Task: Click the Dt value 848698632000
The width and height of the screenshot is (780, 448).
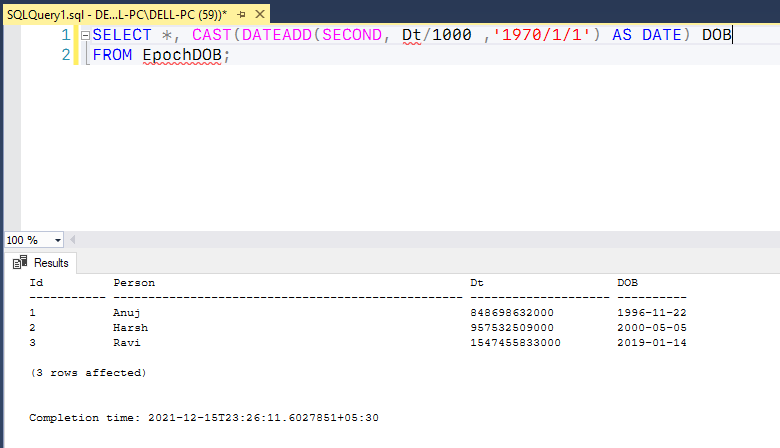Action: [x=512, y=313]
